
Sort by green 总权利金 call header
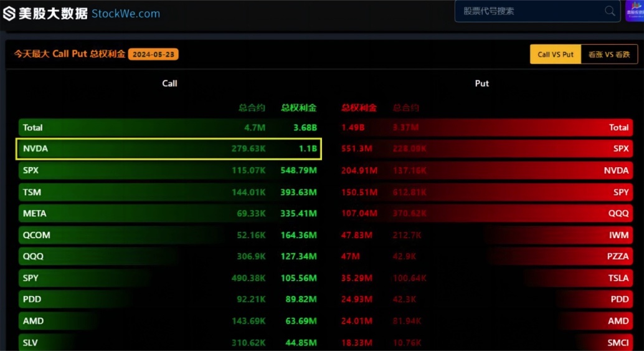tap(298, 108)
